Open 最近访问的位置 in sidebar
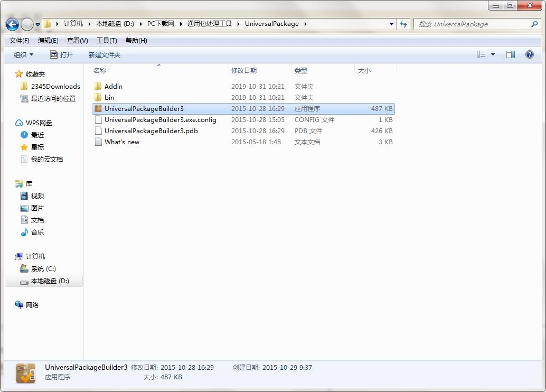Screen dimensions: 546x392 [48, 99]
